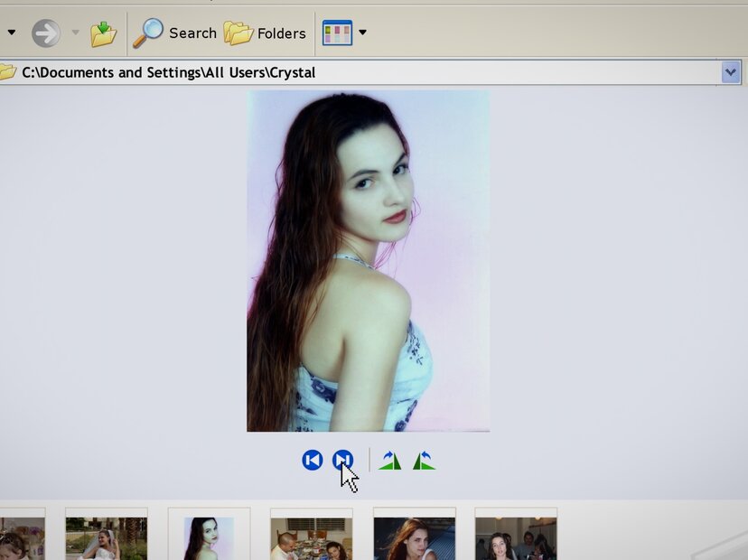Image resolution: width=748 pixels, height=560 pixels.
Task: Expand the Views dropdown arrow
Action: pos(362,33)
